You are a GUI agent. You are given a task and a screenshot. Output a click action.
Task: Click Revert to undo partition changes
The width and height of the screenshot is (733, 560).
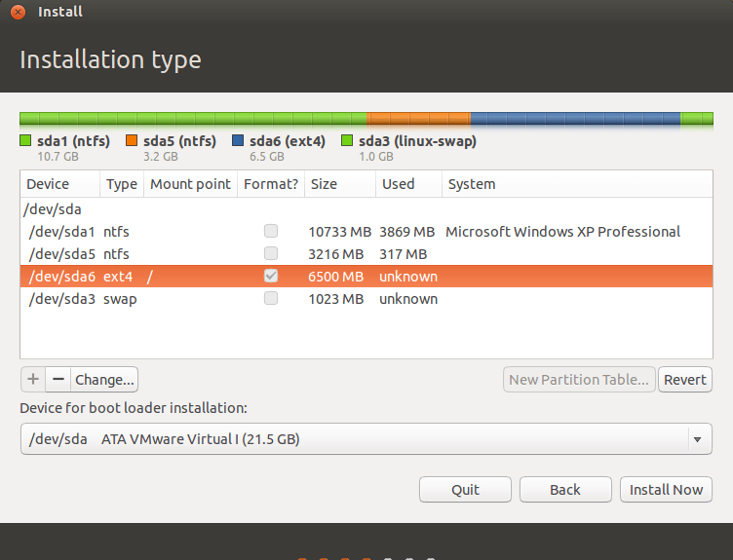tap(685, 380)
